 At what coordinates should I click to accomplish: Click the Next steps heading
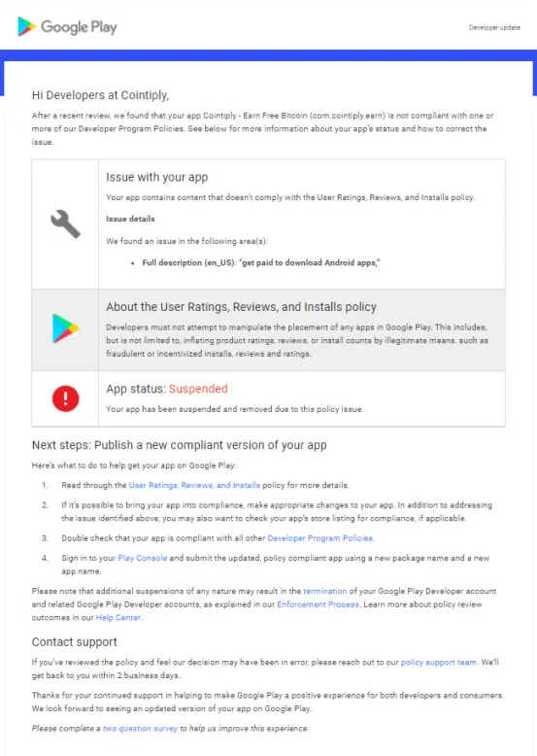(x=179, y=445)
